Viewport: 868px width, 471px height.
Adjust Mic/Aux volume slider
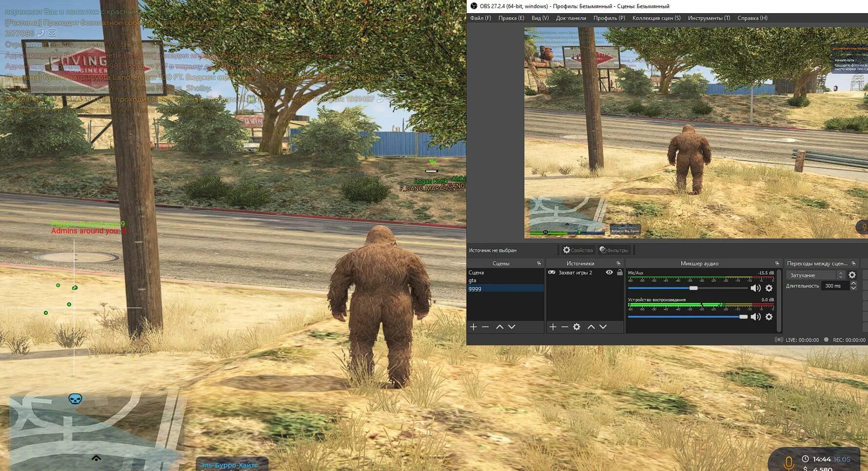[688, 288]
